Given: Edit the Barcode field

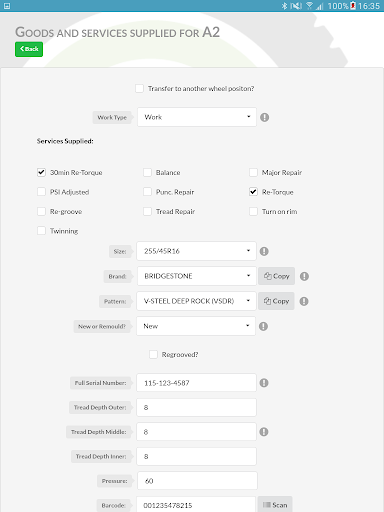Looking at the screenshot, I should pyautogui.click(x=196, y=504).
